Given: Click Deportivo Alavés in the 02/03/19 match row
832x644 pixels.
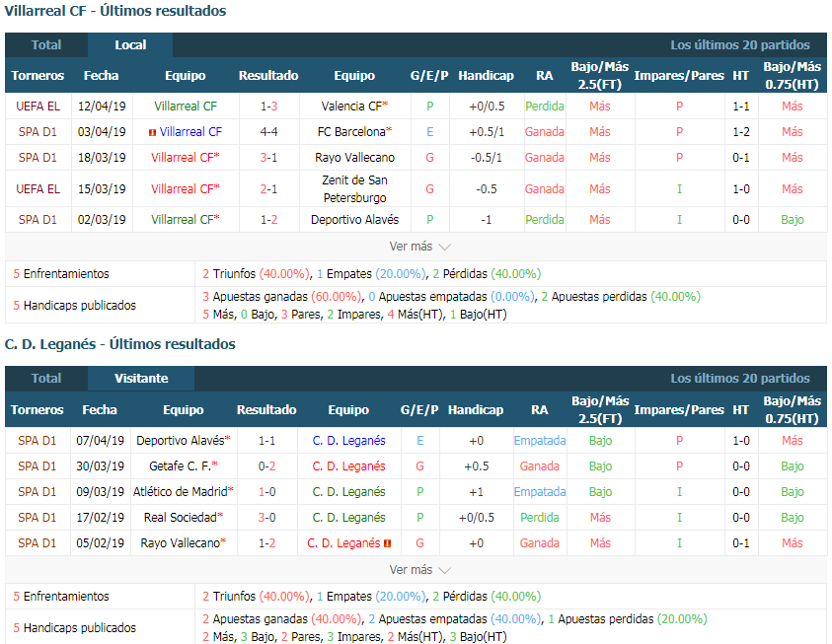Looking at the screenshot, I should click(354, 220).
